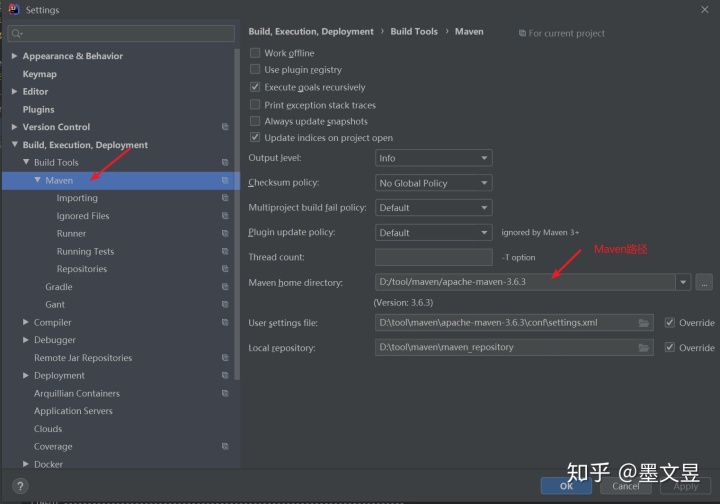Open Maven home directory dropdown arrow

(683, 282)
